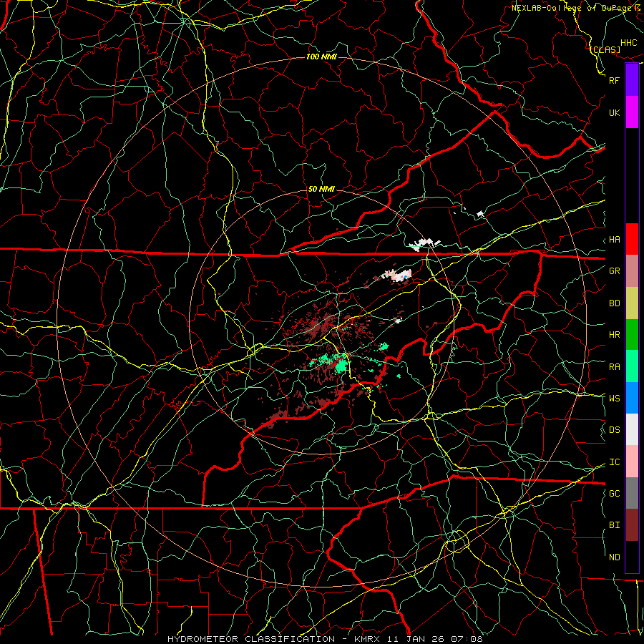
Task: Select the GC legend label
Action: [614, 494]
